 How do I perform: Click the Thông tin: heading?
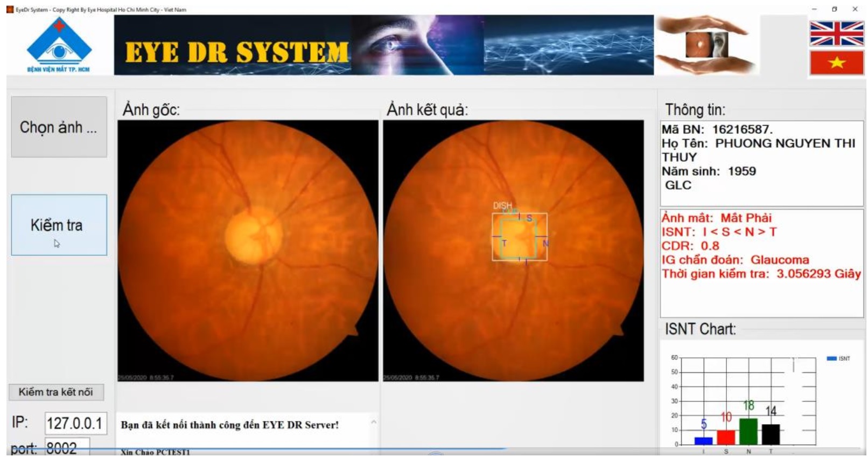[x=695, y=110]
